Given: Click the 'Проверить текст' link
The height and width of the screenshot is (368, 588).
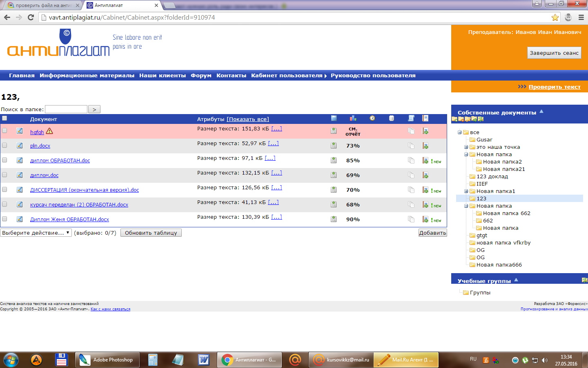Looking at the screenshot, I should tap(554, 87).
